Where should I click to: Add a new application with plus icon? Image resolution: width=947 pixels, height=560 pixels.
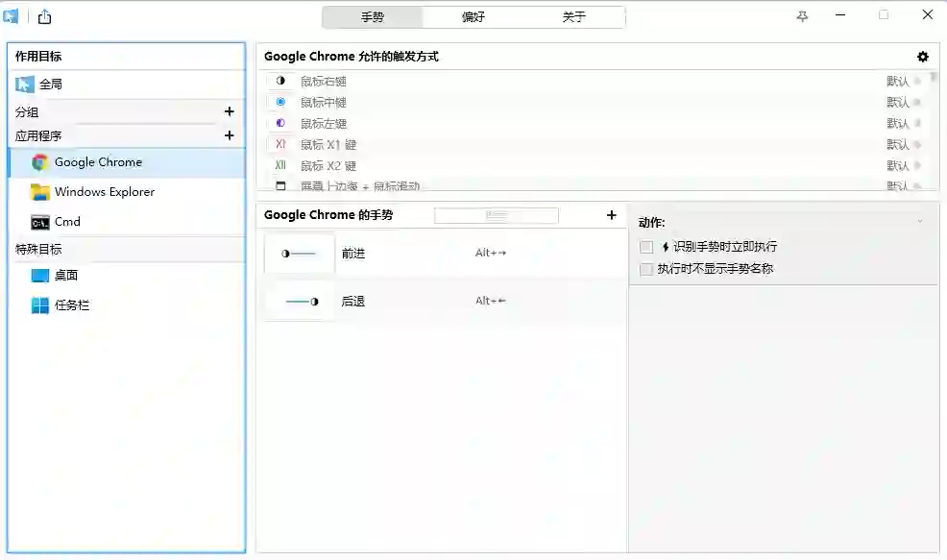(229, 135)
